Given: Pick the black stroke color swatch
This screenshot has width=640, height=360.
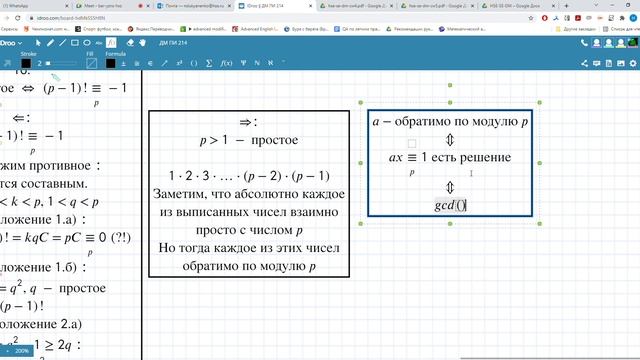Looking at the screenshot, I should [26, 63].
